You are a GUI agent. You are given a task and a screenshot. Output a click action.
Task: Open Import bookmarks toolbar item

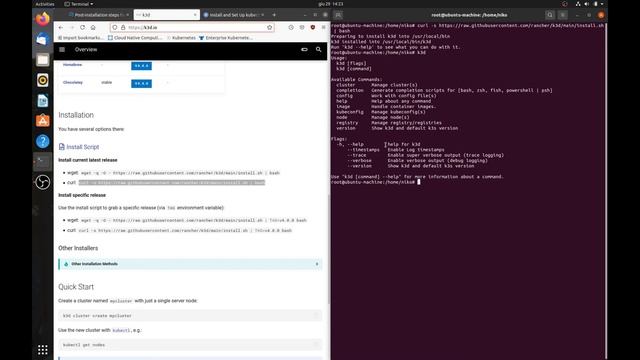(80, 38)
